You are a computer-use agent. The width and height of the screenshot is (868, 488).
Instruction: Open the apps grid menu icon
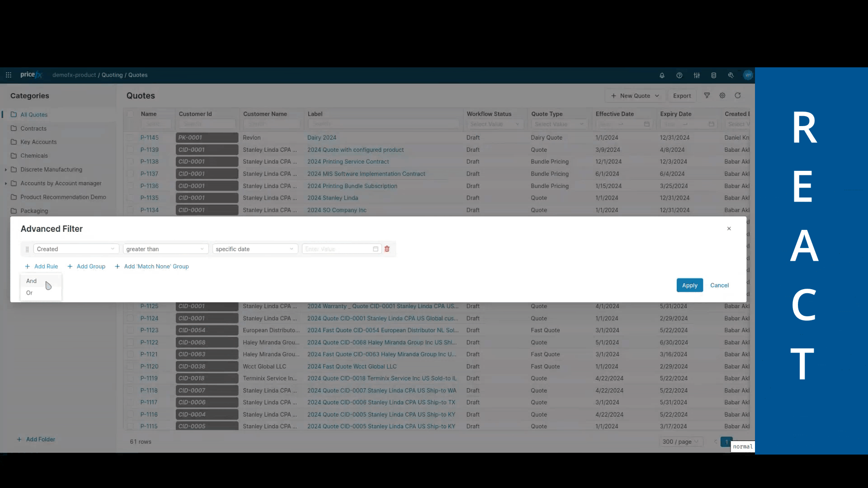pos(9,75)
